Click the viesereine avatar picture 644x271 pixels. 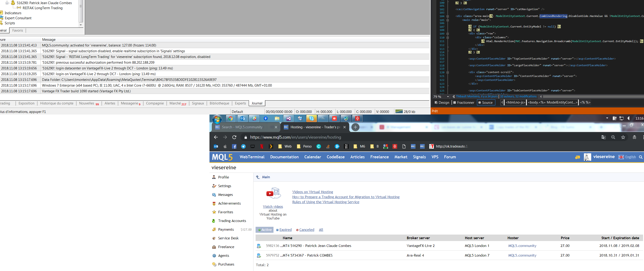pos(587,157)
